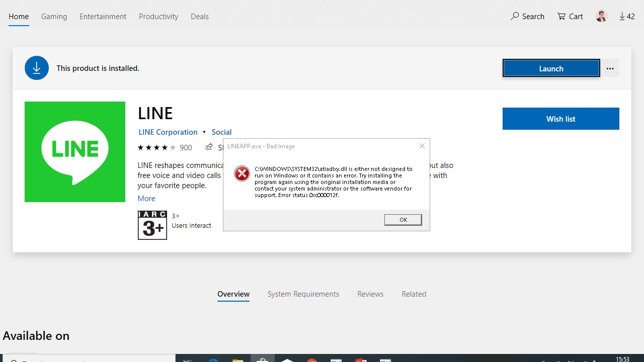Open the Entertainment tab

coord(103,16)
